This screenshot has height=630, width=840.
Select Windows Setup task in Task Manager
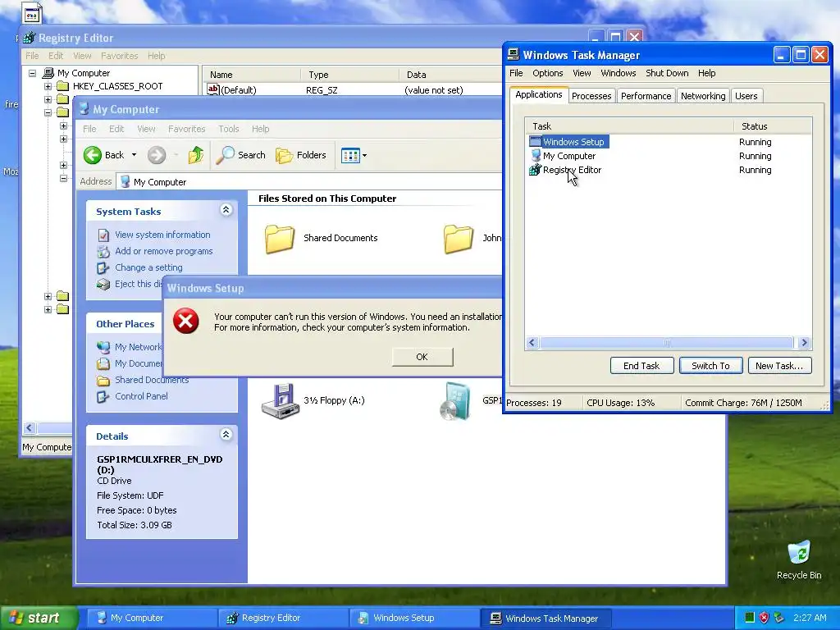(x=573, y=142)
